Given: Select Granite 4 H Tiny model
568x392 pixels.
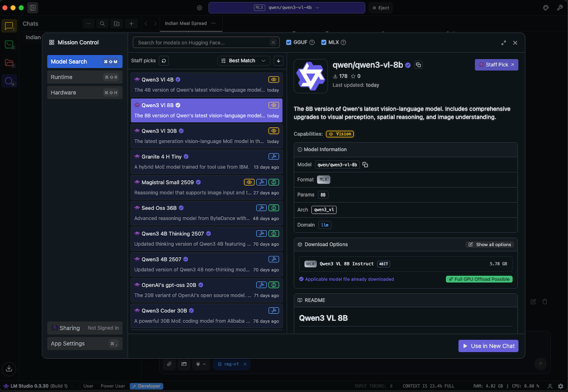Looking at the screenshot, I should 206,161.
